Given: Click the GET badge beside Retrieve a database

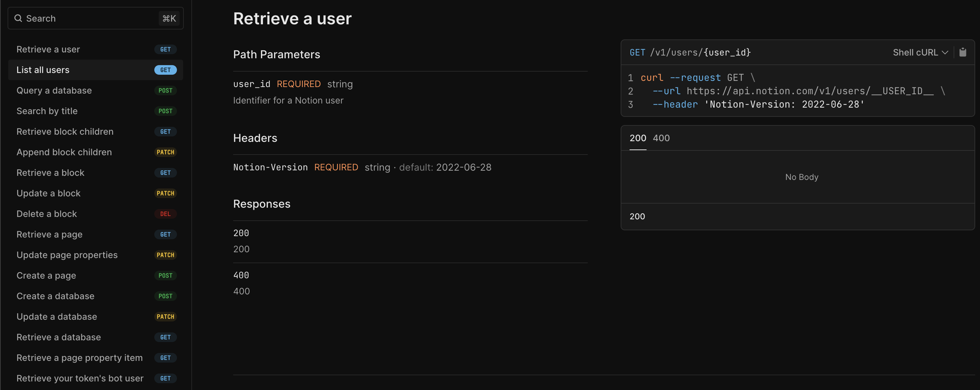Looking at the screenshot, I should tap(166, 337).
